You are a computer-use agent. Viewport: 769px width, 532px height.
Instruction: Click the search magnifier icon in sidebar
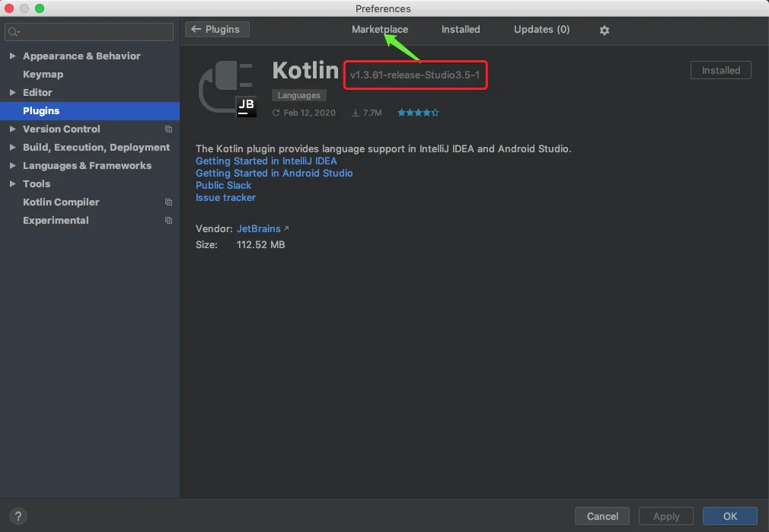point(14,33)
